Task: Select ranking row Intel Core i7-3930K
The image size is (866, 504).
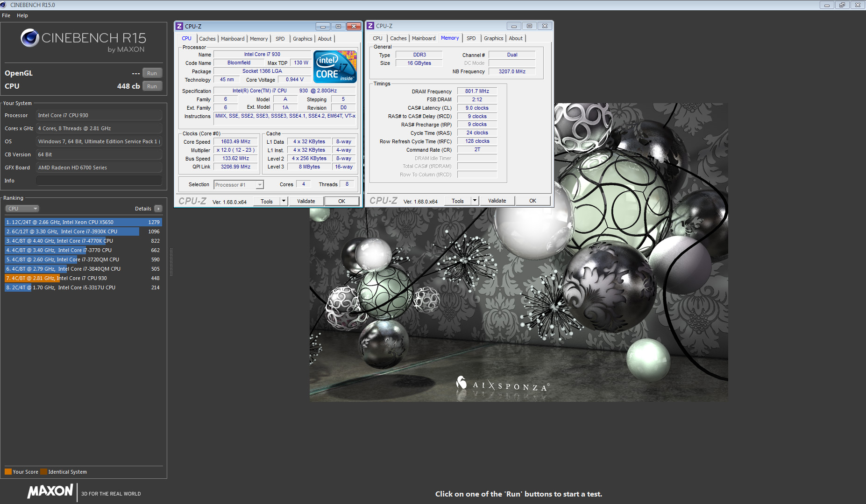Action: 83,231
